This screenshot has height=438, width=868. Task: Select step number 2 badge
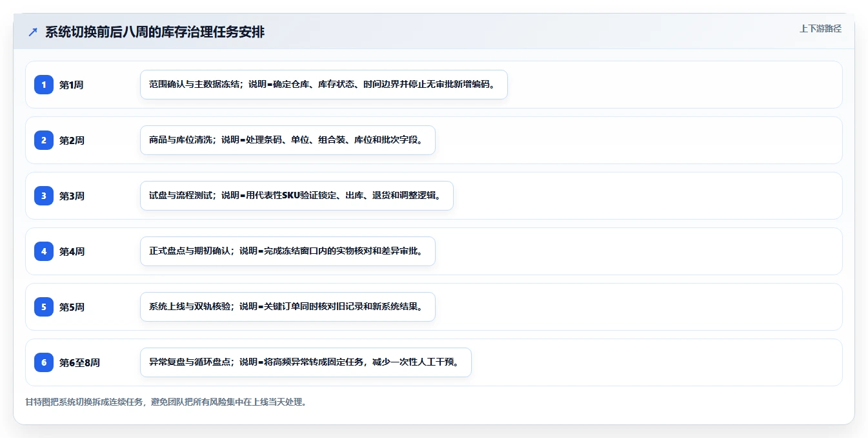pyautogui.click(x=44, y=140)
